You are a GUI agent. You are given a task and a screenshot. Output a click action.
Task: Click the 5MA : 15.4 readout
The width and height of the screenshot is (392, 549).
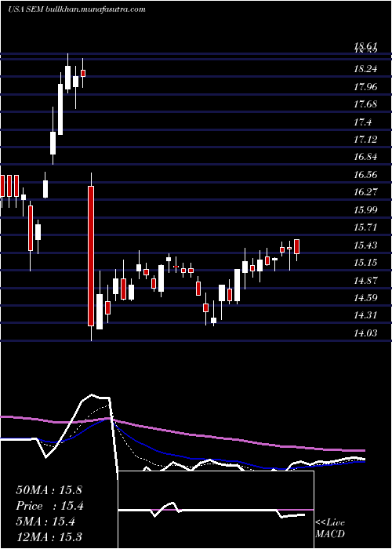[x=45, y=522]
